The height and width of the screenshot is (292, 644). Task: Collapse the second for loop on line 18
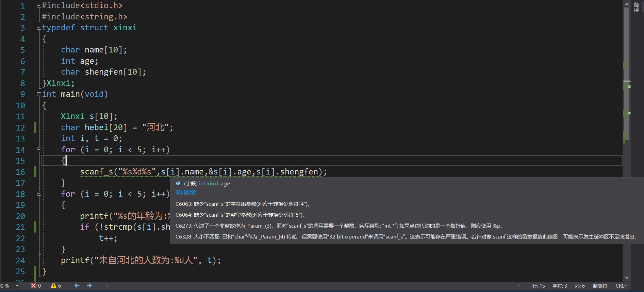(39, 194)
